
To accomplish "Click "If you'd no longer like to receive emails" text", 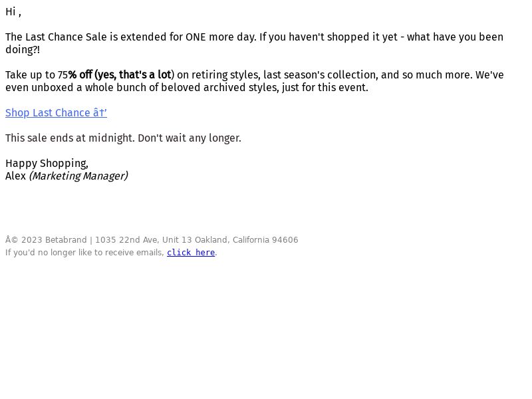I will [85, 253].
